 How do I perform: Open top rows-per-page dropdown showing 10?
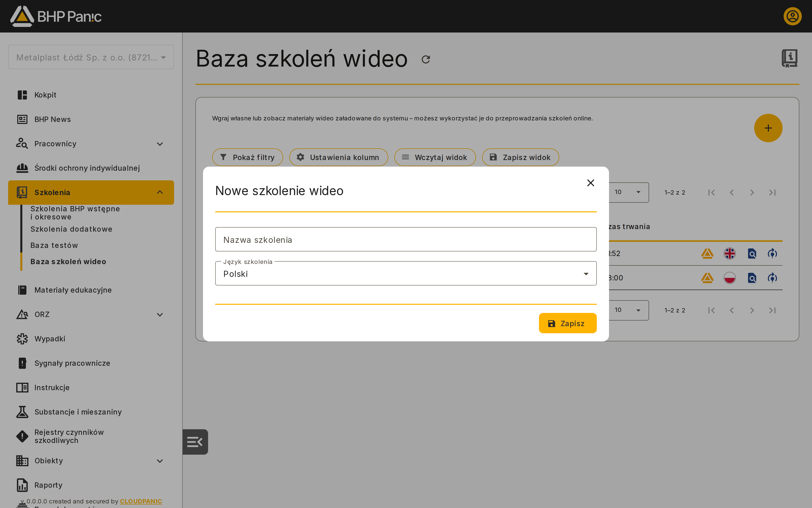tap(628, 192)
